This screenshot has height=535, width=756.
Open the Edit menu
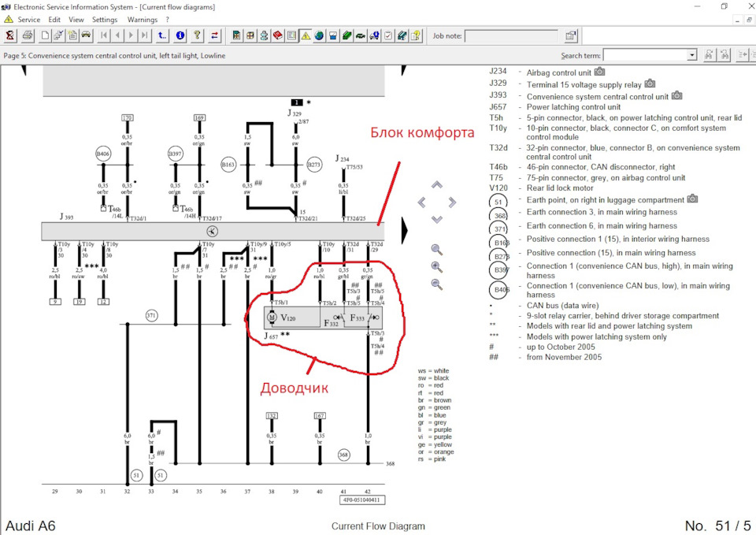(54, 20)
